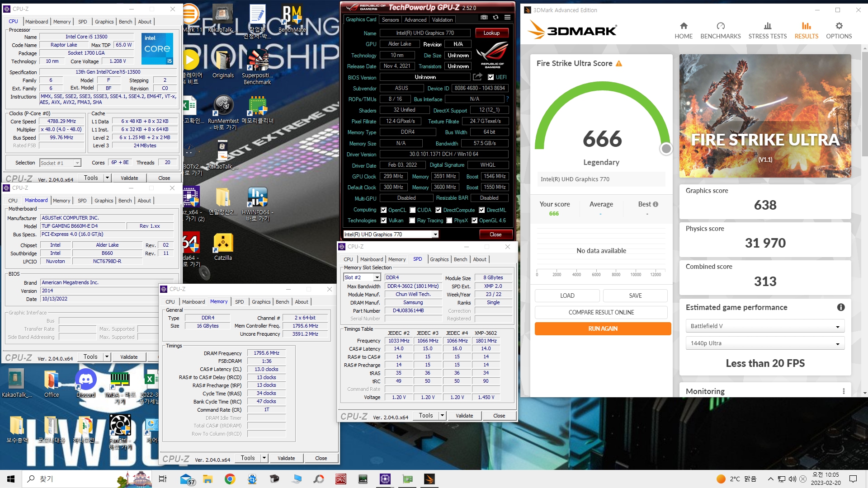Toggle the OpenGL 4.6 checkbox
Viewport: 868px width, 488px height.
475,221
